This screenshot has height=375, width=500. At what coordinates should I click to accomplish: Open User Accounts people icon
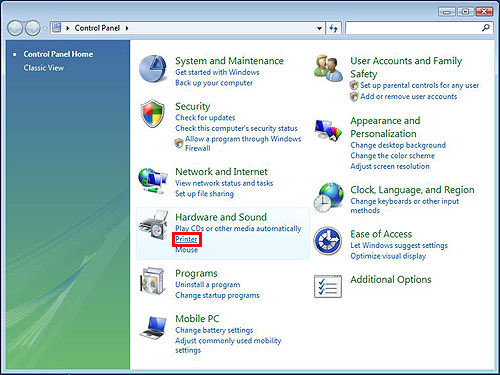click(328, 68)
